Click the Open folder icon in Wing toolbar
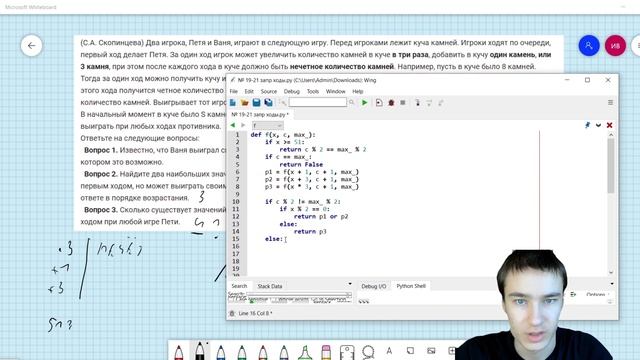 click(x=244, y=102)
